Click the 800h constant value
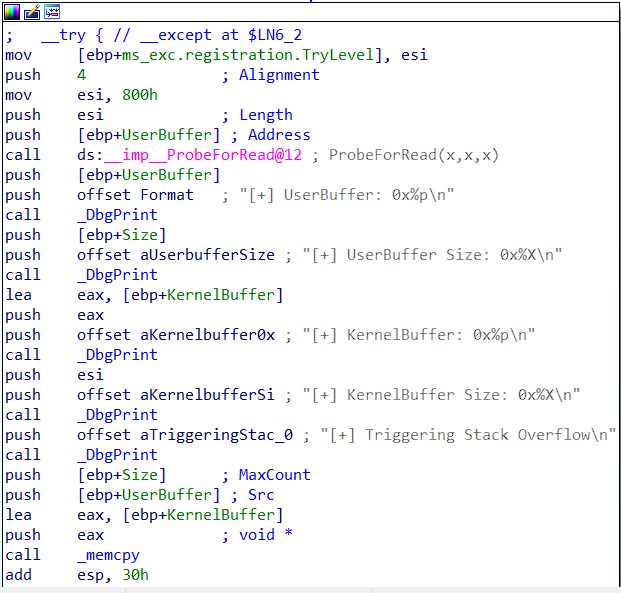The height and width of the screenshot is (593, 621). tap(140, 95)
